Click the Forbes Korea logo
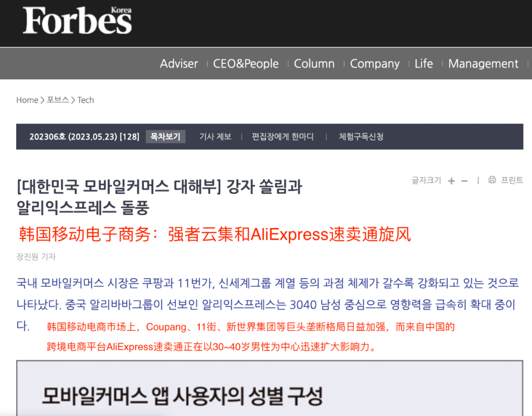 [77, 21]
